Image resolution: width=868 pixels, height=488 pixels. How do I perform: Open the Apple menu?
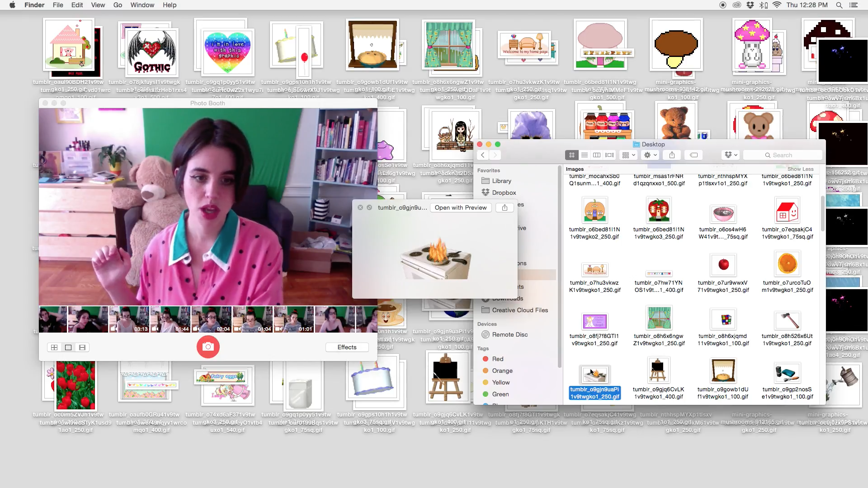point(12,5)
